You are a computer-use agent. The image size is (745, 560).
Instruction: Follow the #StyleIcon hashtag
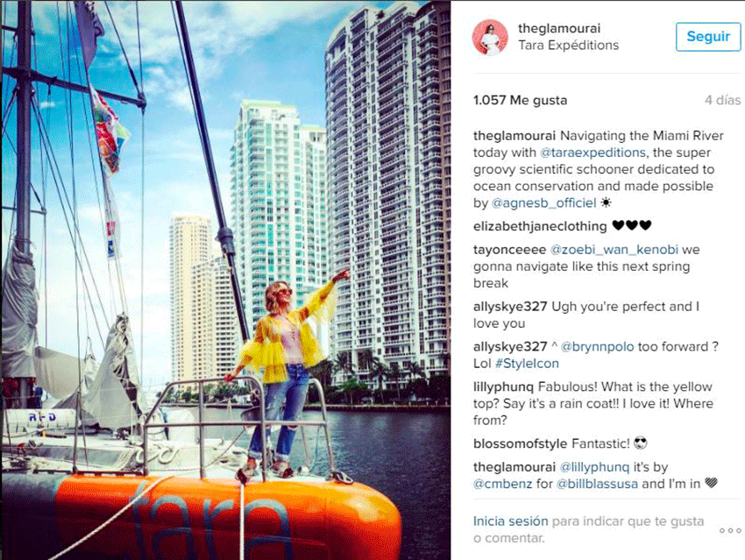coord(527,364)
